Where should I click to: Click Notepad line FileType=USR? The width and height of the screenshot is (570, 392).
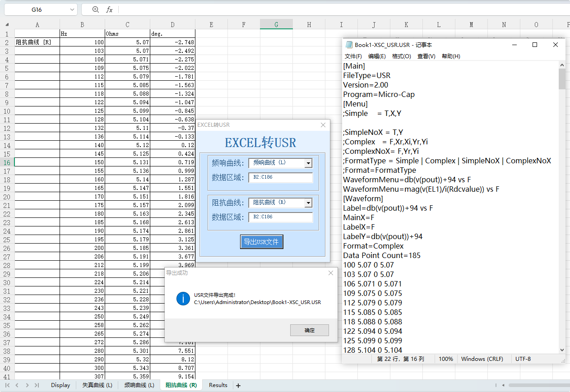367,75
